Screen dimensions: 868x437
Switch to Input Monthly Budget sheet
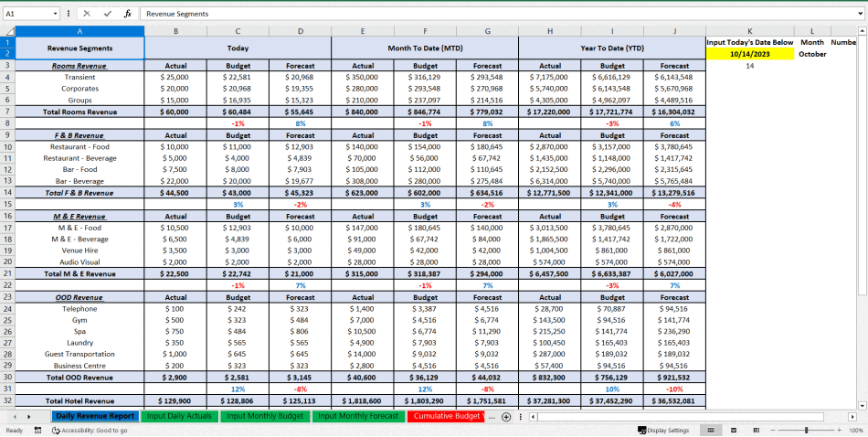pos(265,416)
